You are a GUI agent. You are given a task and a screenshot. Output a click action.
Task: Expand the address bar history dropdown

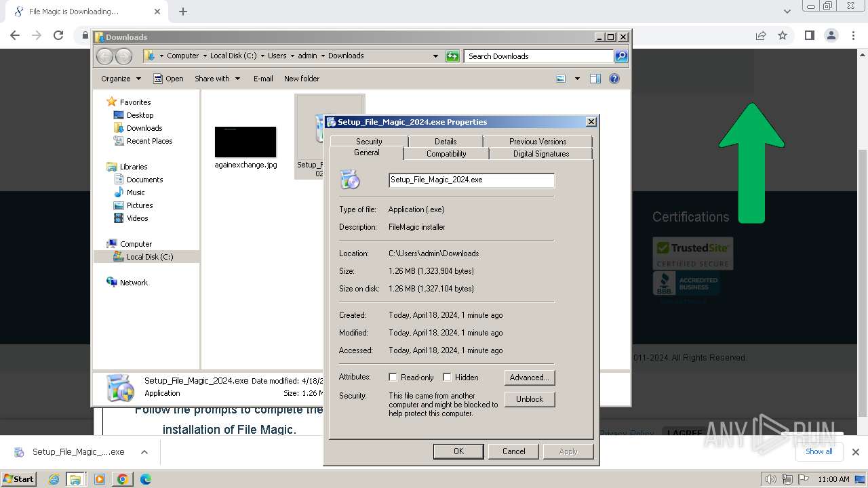(x=435, y=56)
